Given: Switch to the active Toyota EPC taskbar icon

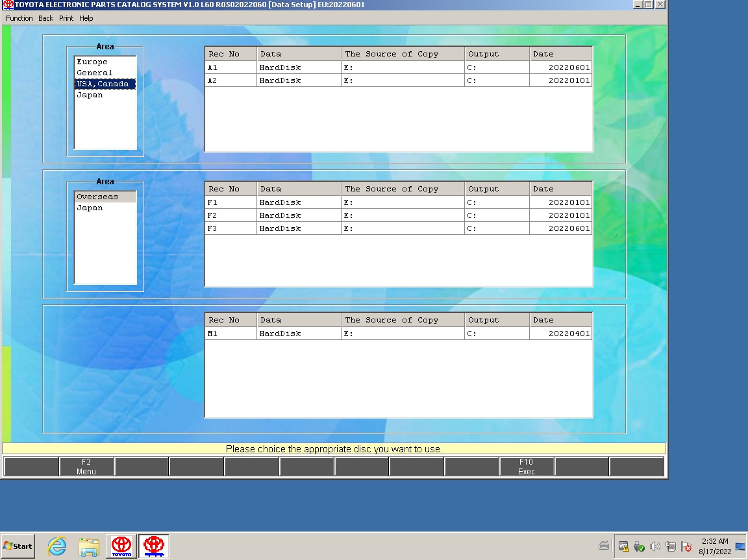Looking at the screenshot, I should coord(154,546).
